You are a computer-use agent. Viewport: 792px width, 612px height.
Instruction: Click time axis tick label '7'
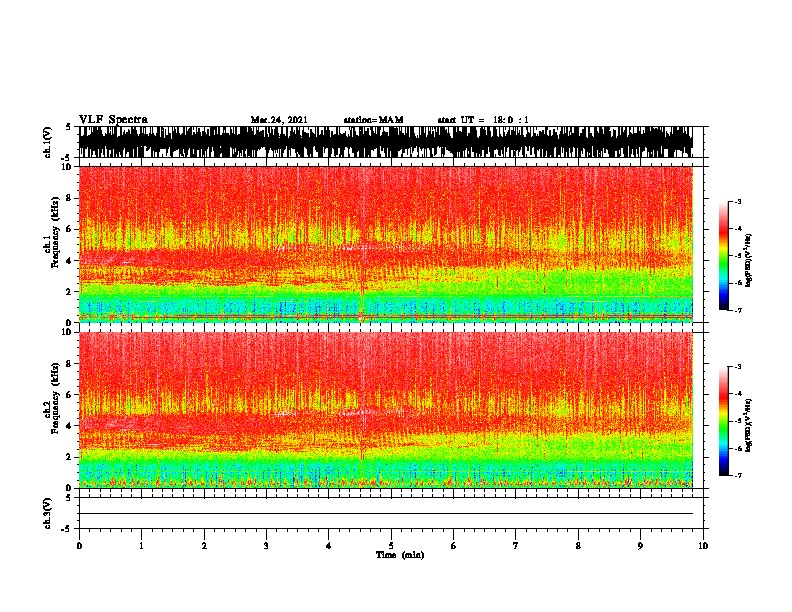516,546
